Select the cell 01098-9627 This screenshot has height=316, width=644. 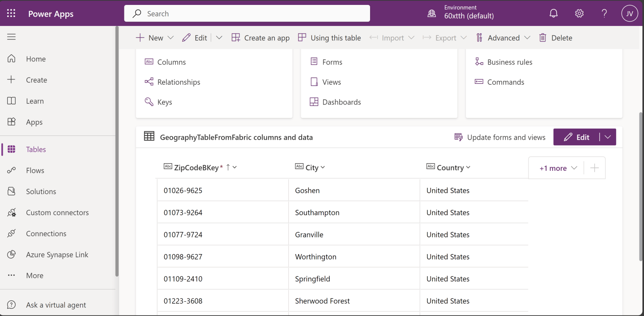(x=222, y=256)
